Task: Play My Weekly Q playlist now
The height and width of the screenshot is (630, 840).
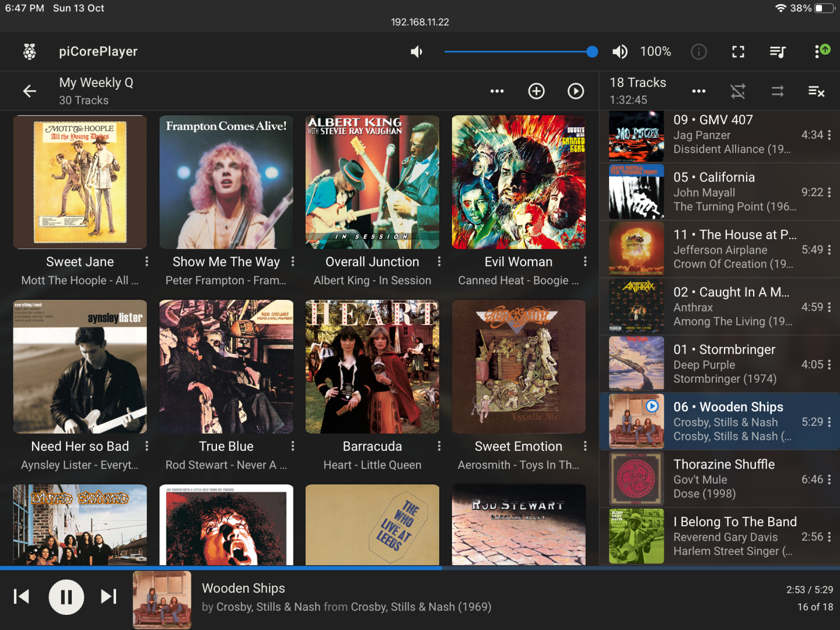Action: click(x=576, y=91)
